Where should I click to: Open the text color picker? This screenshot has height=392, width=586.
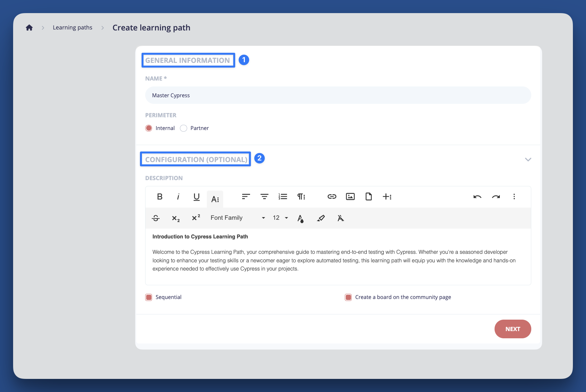[301, 218]
